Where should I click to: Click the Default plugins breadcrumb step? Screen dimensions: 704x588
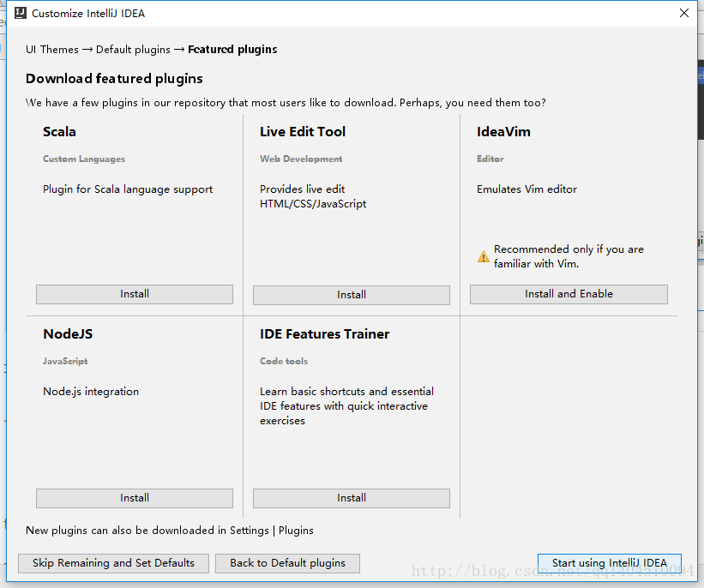[134, 50]
